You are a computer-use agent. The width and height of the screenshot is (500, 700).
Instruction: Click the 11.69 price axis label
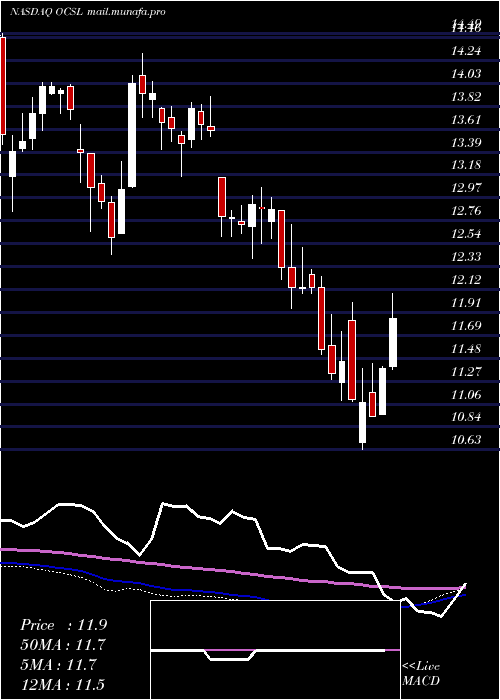click(x=467, y=326)
